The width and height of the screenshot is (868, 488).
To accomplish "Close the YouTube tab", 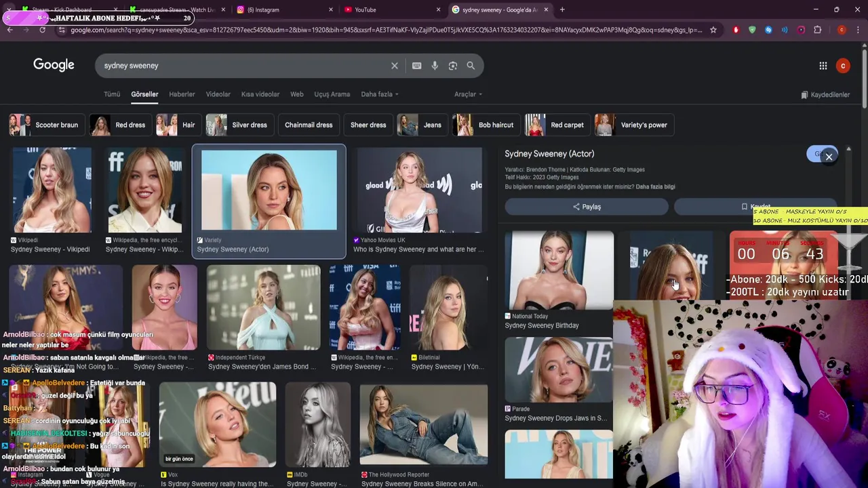I will coord(438,9).
